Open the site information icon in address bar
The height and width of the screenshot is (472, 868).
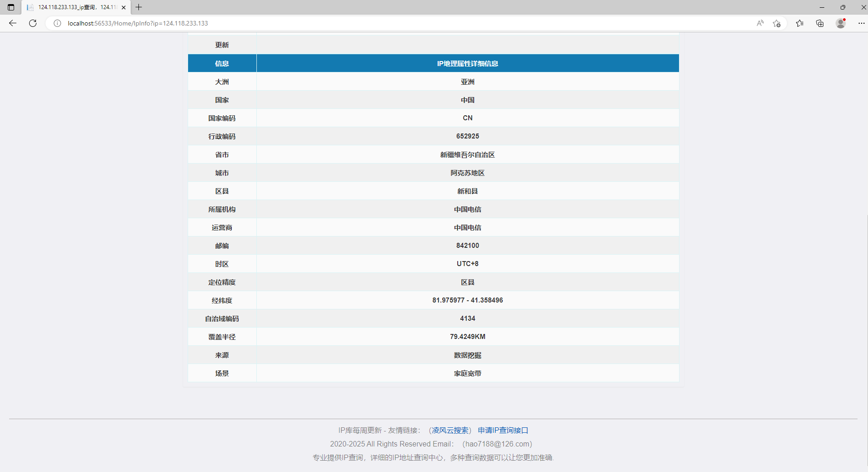pos(57,23)
